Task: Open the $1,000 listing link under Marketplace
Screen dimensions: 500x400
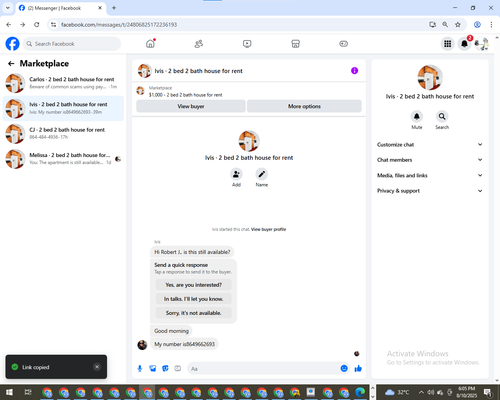Action: pos(185,95)
